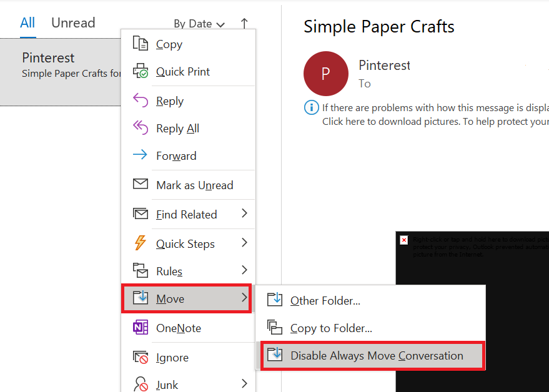Expand the Find Related submenu chevron

[x=244, y=213]
